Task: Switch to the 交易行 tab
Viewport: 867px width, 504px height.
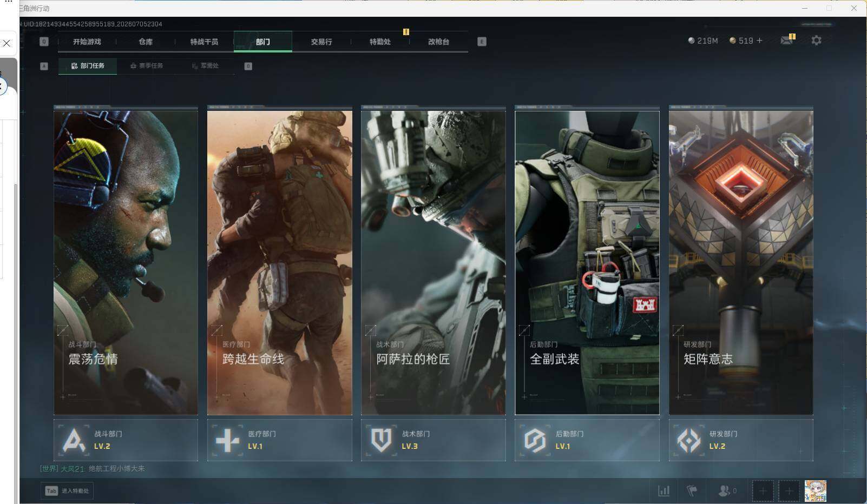Action: coord(321,42)
